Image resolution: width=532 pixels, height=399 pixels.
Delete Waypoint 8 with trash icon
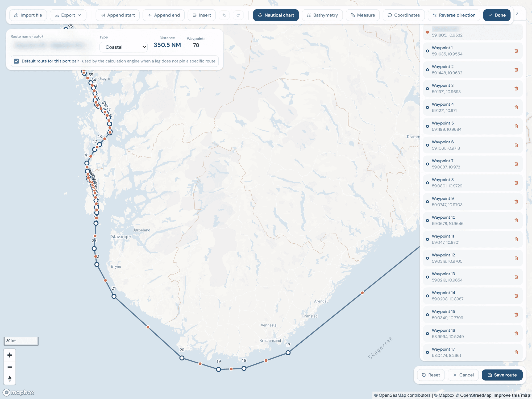point(516,183)
